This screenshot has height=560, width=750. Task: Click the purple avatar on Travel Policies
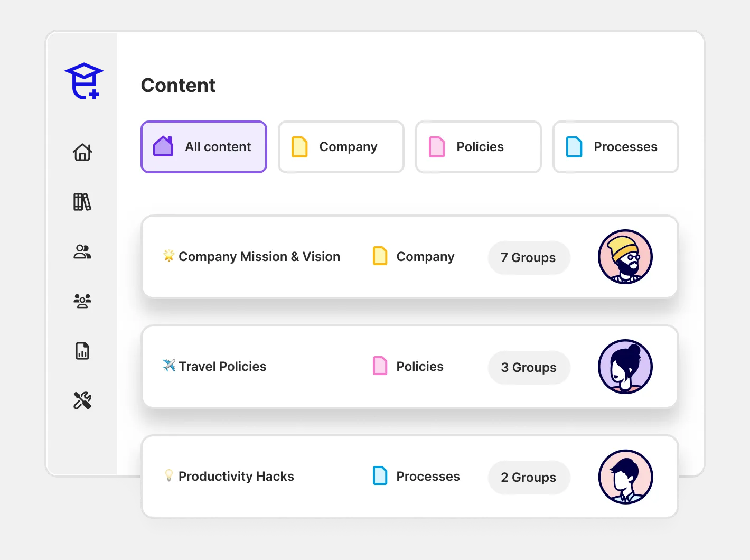tap(625, 367)
